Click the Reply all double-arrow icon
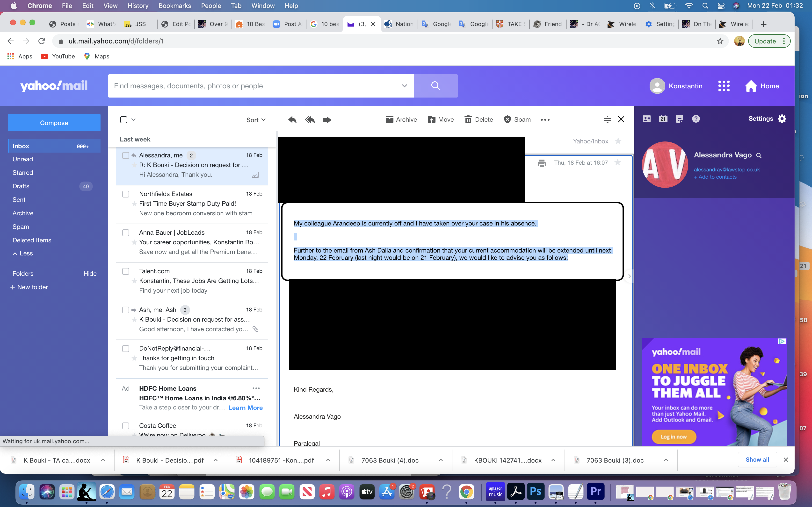Screen dimensions: 812x507 310,120
